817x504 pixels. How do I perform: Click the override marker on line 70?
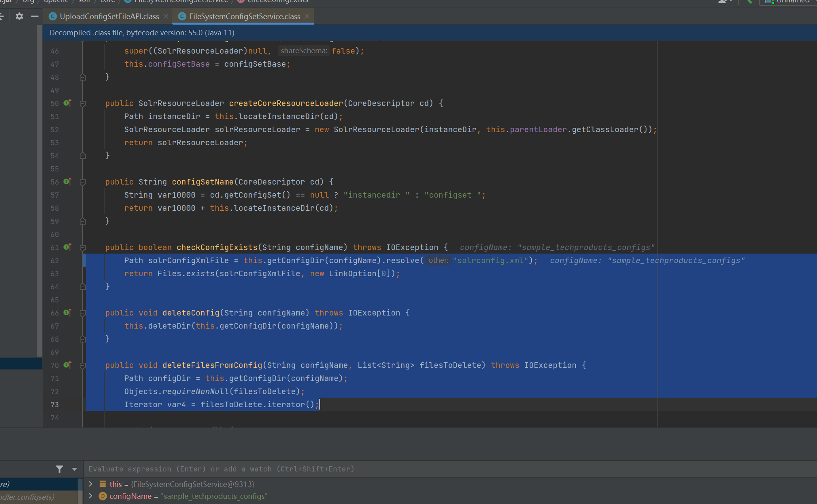pos(67,365)
